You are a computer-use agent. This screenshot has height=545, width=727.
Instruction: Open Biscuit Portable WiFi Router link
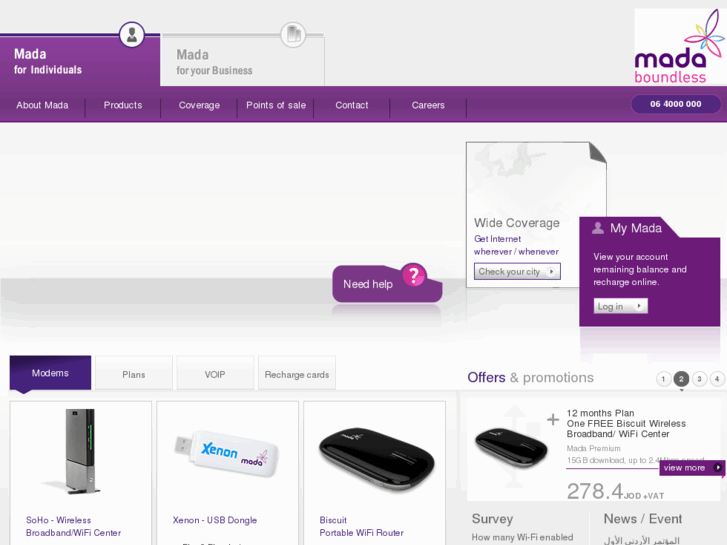point(361,526)
